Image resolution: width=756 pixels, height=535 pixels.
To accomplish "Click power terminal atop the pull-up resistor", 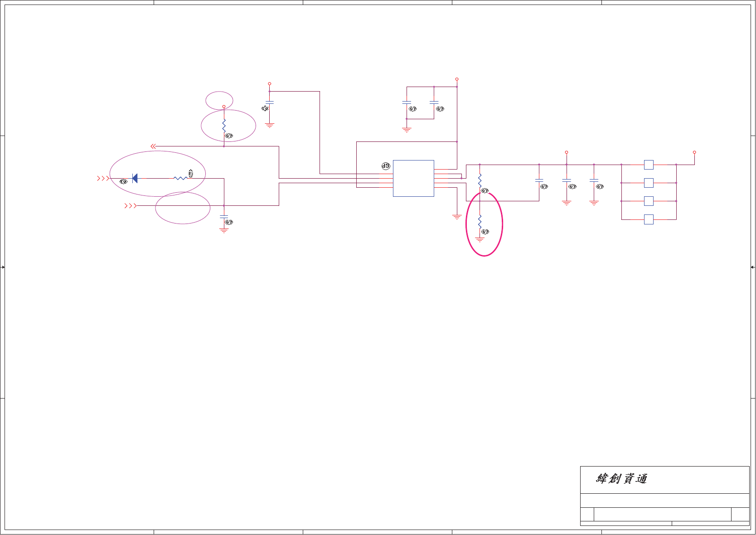I will 224,107.
